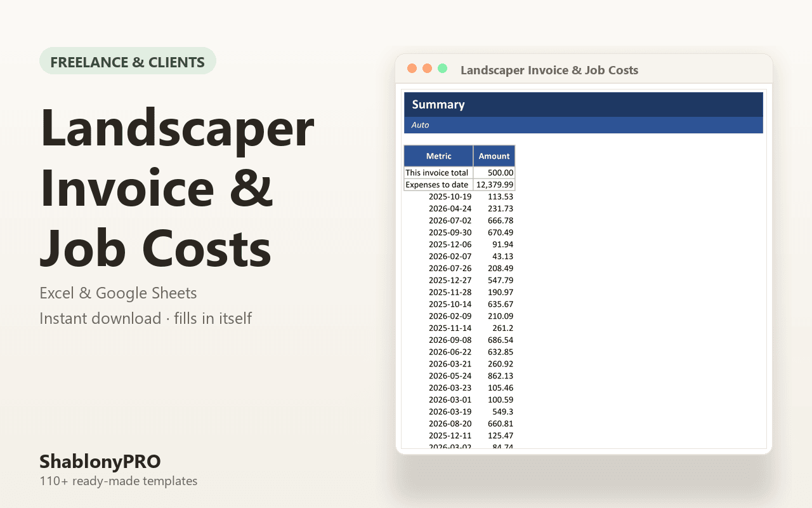Click date cell 2025-09-30
Screen dimensions: 812x508
[x=450, y=232]
